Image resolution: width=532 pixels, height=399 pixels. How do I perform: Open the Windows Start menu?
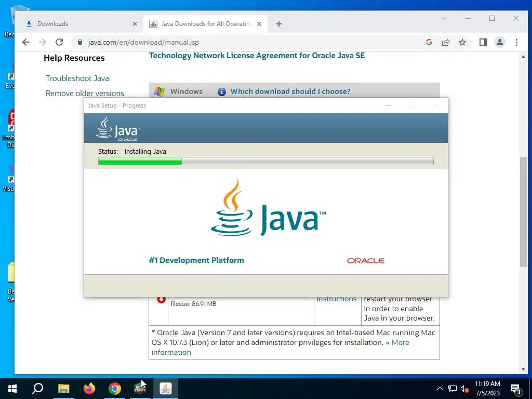pos(12,389)
